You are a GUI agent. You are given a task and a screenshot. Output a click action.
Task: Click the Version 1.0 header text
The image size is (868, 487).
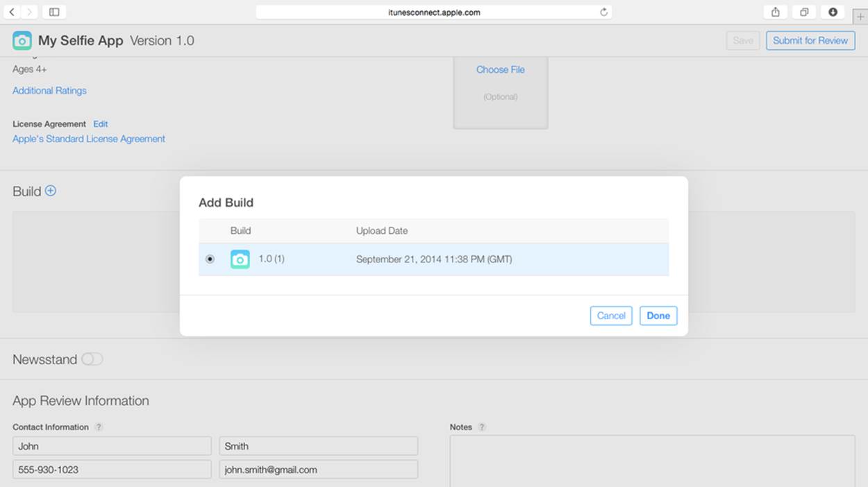tap(162, 40)
